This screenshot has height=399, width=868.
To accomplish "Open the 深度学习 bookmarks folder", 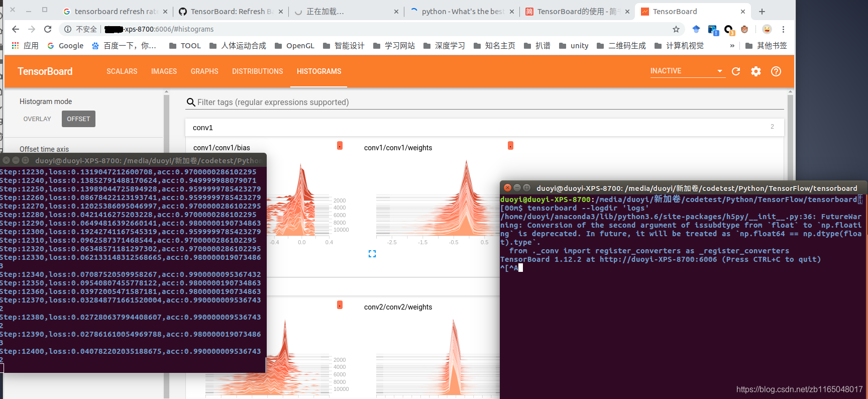I will click(444, 46).
